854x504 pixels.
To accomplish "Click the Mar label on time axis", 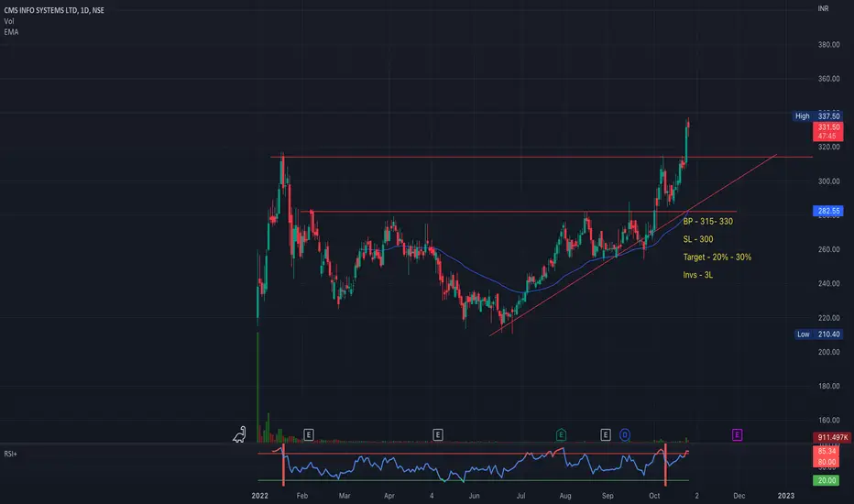I will (345, 496).
